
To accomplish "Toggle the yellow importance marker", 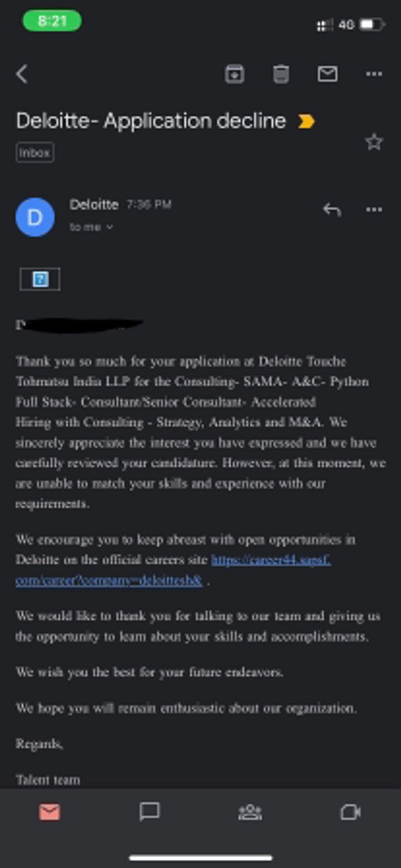I will click(306, 122).
